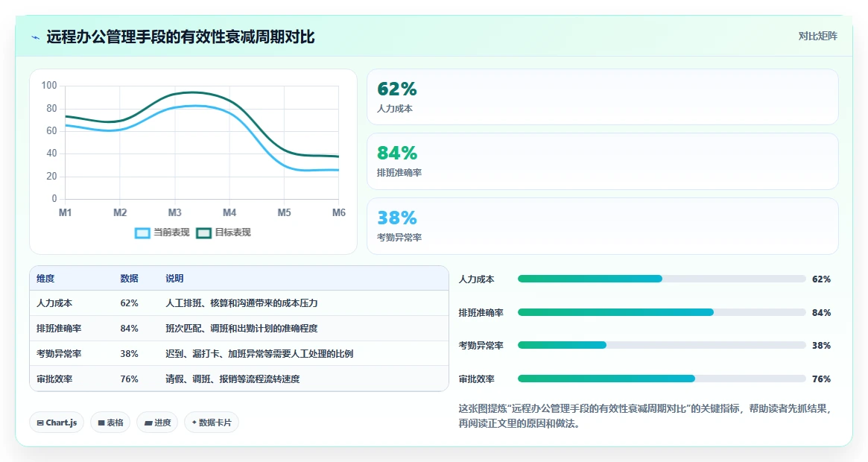This screenshot has height=462, width=868.
Task: Select the 排班准确率 table row cell
Action: click(59, 329)
